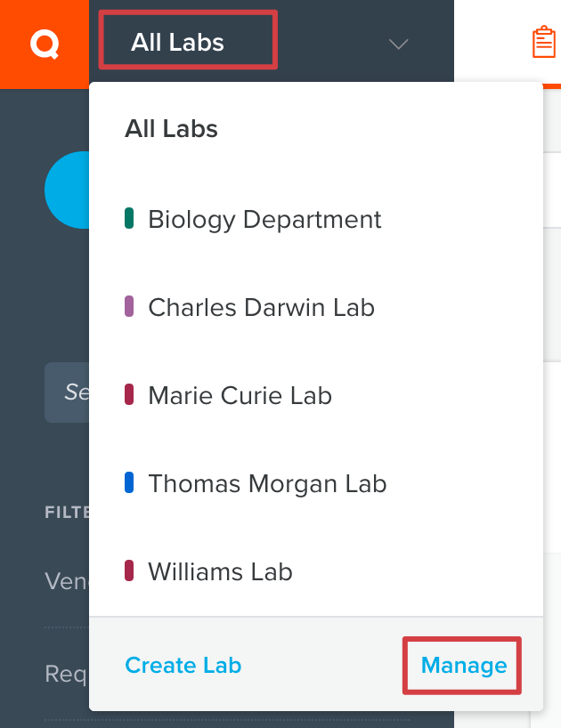Open the Manage labs link
Image resolution: width=561 pixels, height=728 pixels.
(x=463, y=666)
